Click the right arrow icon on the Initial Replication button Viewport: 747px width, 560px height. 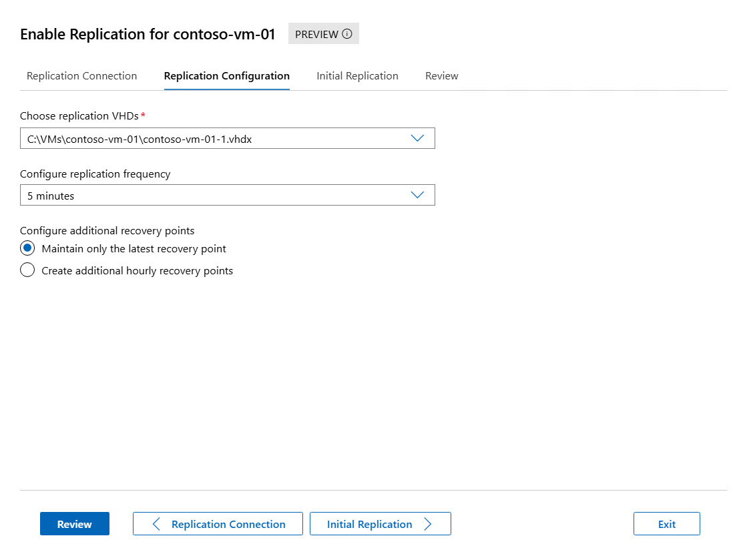coord(428,524)
